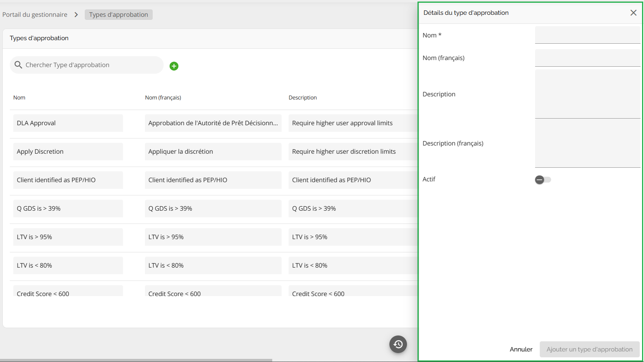
Task: Click the search magnifier icon
Action: 18,65
